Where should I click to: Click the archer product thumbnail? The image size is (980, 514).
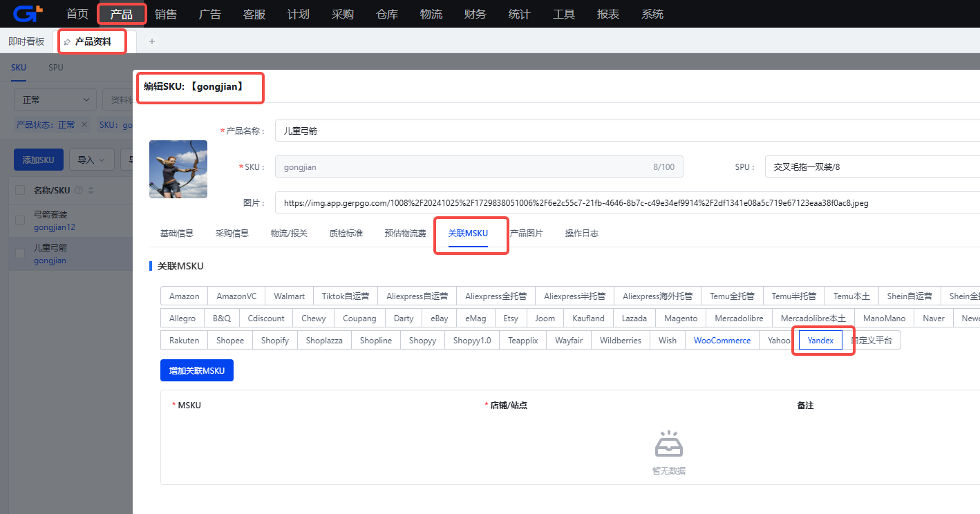pos(178,169)
